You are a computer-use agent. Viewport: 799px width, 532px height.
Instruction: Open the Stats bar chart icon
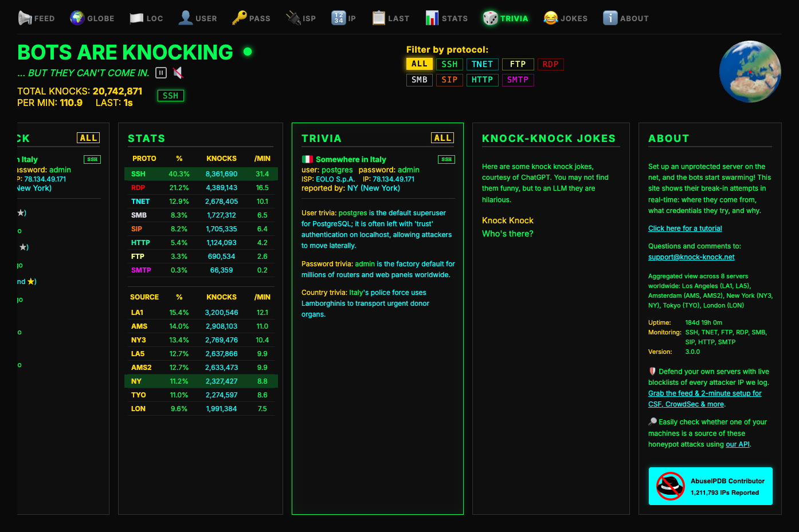pyautogui.click(x=432, y=18)
